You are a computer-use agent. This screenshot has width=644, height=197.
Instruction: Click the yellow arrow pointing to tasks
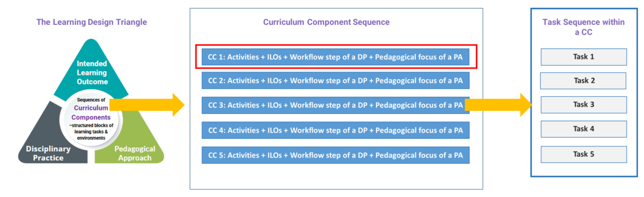pos(498,104)
